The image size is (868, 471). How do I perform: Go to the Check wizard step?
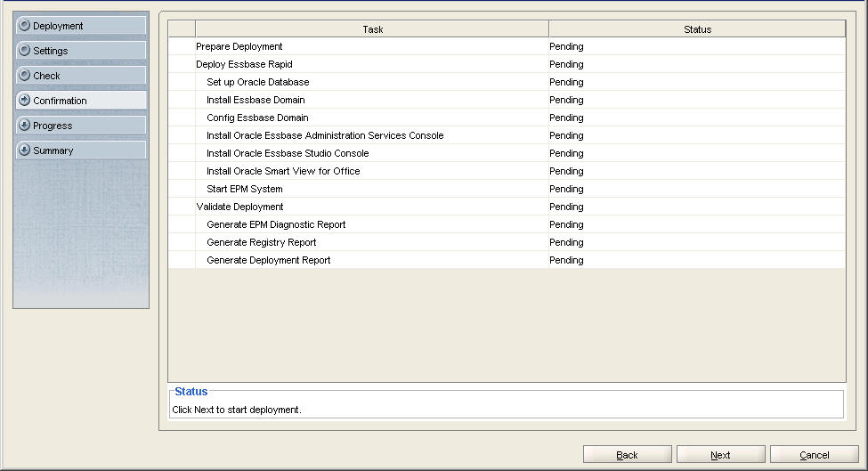[81, 76]
